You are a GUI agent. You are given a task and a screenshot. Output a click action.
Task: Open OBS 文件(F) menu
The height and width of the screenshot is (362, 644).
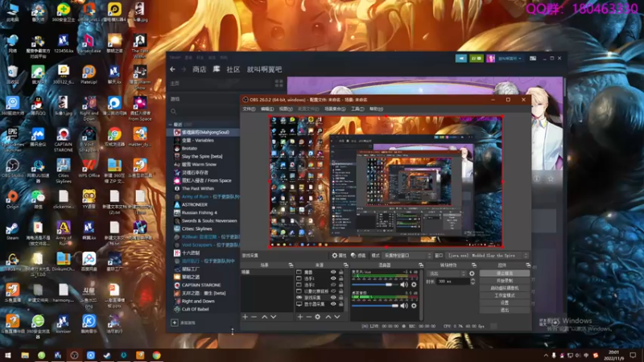coord(249,109)
